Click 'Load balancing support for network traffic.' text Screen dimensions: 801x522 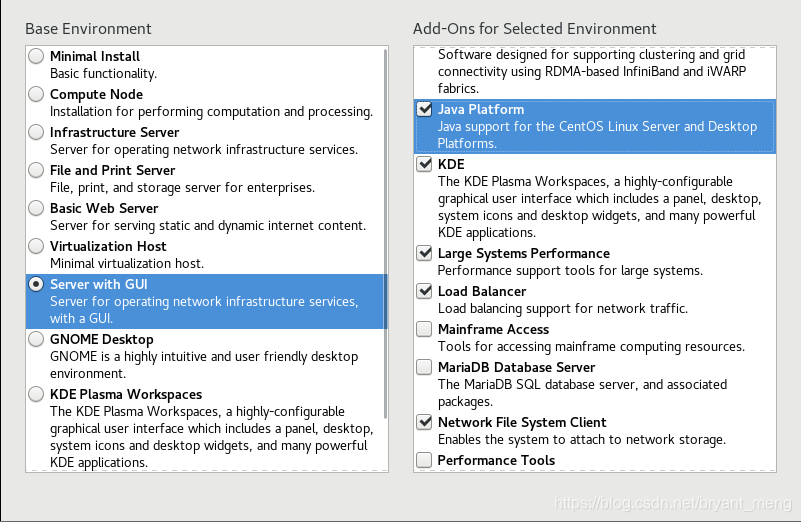(x=563, y=309)
